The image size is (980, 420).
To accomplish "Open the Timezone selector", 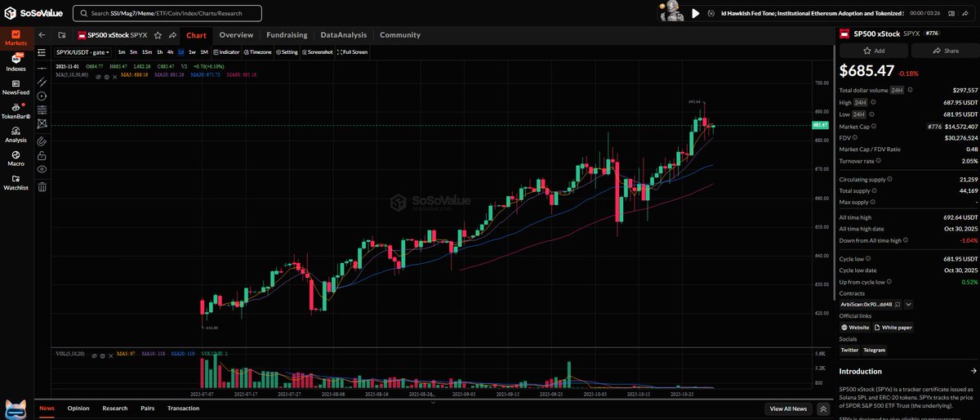I will point(257,52).
